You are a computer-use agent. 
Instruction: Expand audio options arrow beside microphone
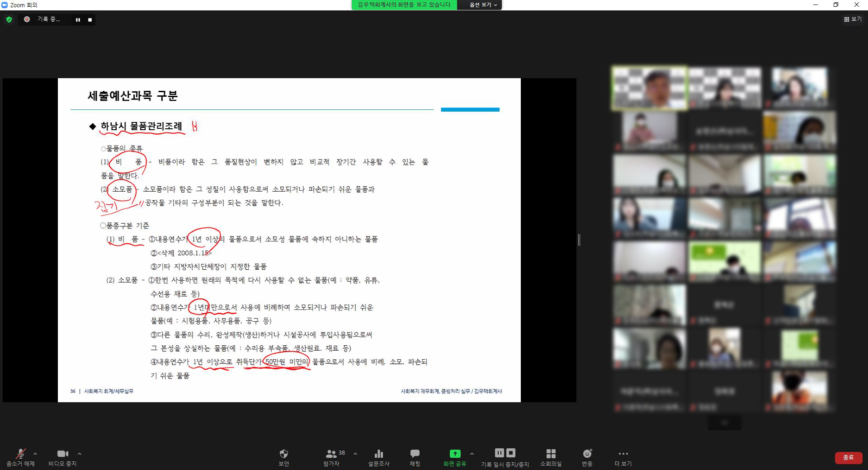[x=35, y=454]
